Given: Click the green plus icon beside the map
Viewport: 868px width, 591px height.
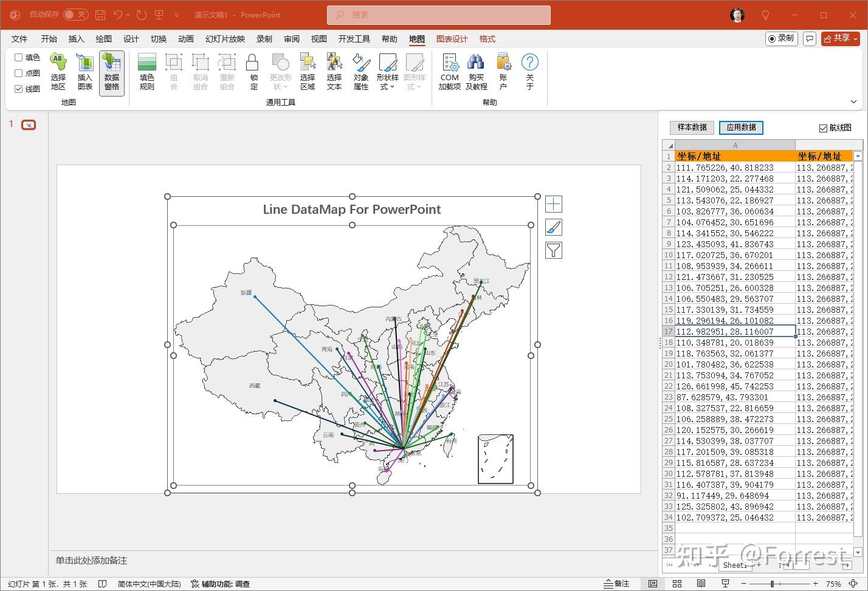Looking at the screenshot, I should pos(553,203).
